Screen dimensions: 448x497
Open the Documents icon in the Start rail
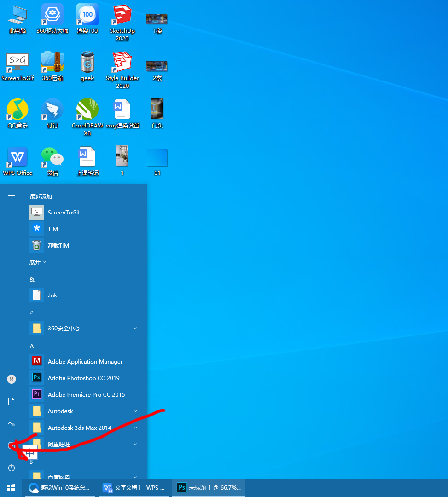click(11, 401)
